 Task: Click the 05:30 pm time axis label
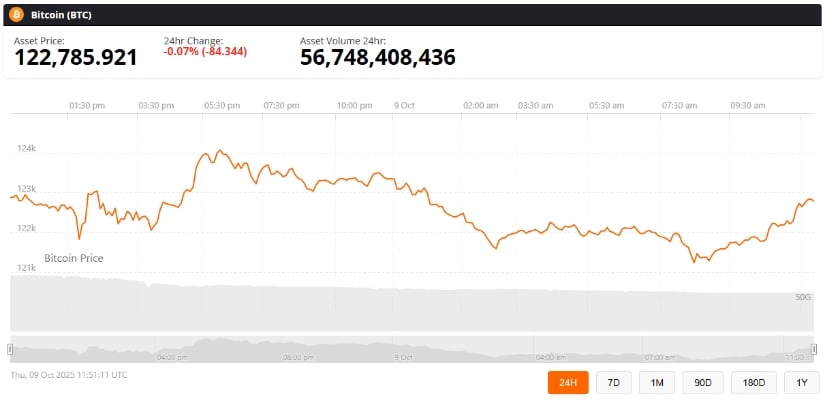click(221, 105)
